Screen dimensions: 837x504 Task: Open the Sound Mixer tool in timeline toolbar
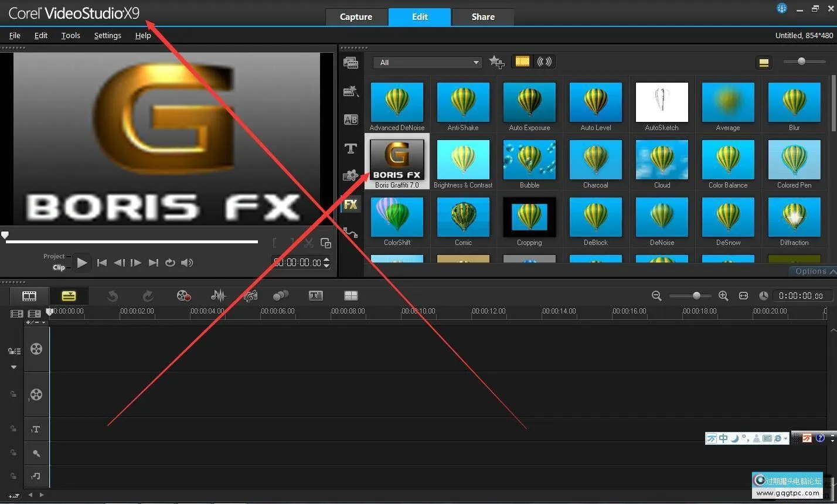(x=218, y=296)
